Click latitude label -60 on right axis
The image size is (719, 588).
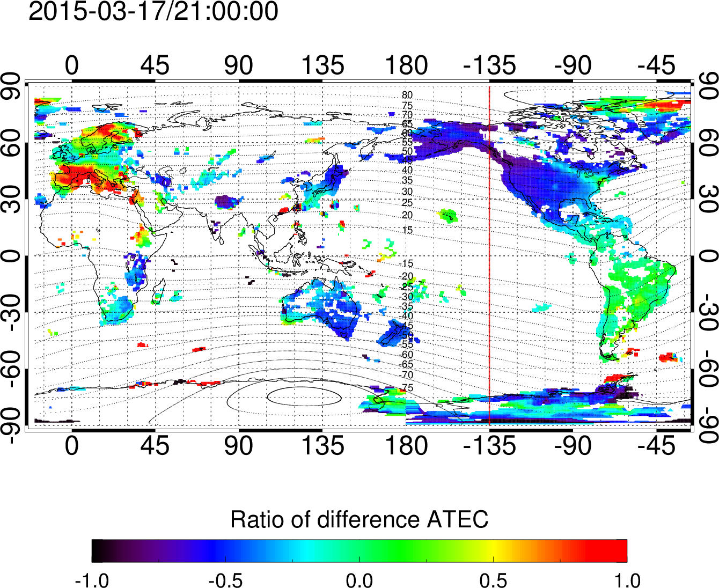click(708, 369)
